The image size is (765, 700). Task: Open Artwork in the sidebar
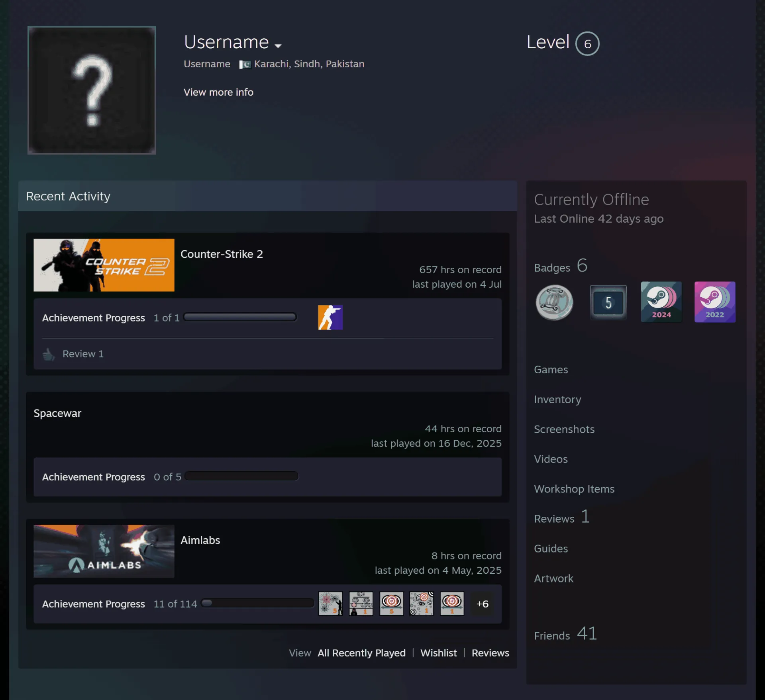coord(553,578)
